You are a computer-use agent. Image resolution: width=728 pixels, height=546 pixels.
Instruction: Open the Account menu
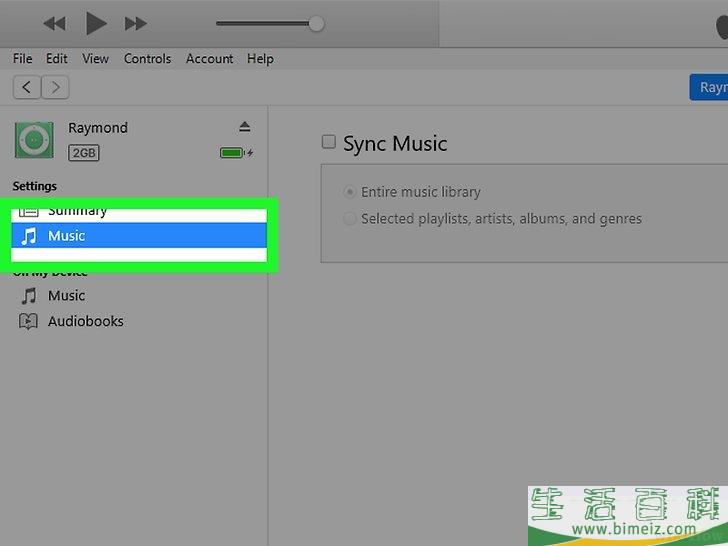point(209,59)
